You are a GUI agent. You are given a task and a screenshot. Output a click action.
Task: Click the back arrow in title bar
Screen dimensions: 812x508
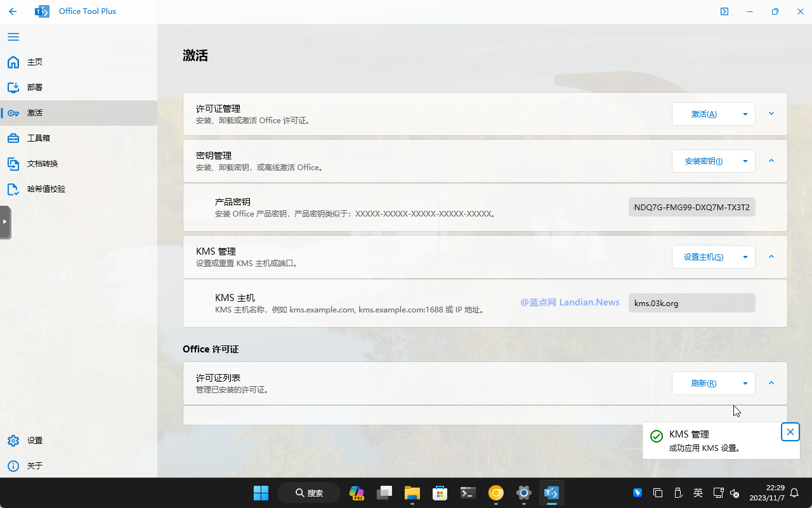(13, 11)
